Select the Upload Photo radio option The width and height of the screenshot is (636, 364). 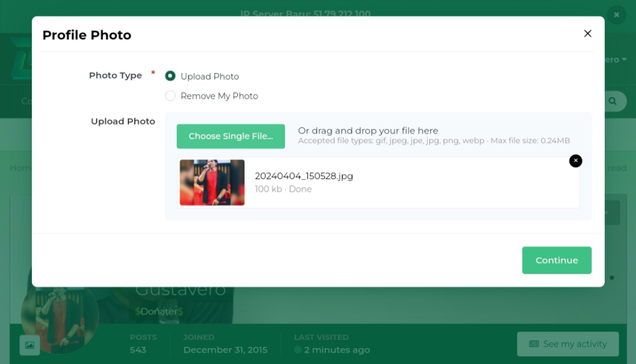tap(170, 76)
